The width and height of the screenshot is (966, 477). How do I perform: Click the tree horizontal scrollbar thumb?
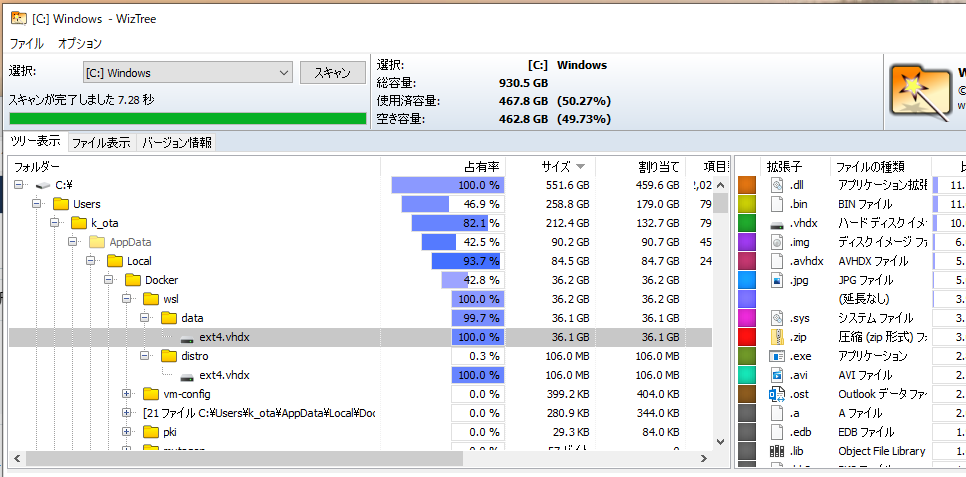[x=244, y=459]
